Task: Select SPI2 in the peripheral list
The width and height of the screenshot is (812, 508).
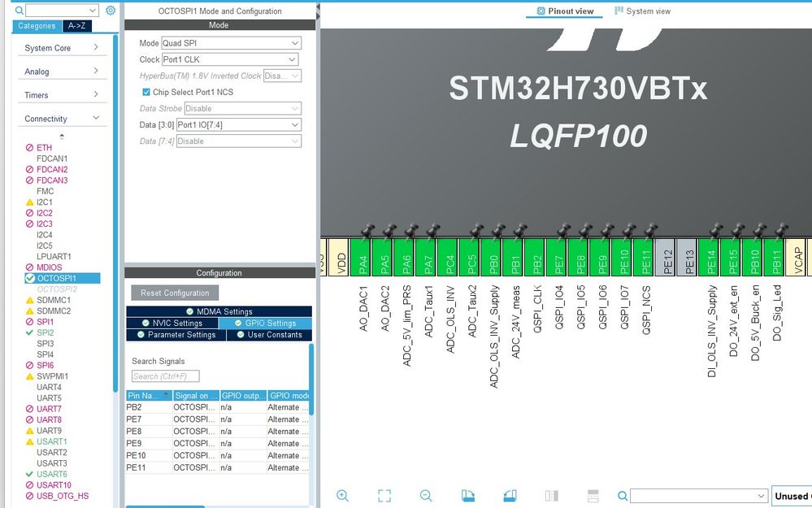Action: click(45, 332)
